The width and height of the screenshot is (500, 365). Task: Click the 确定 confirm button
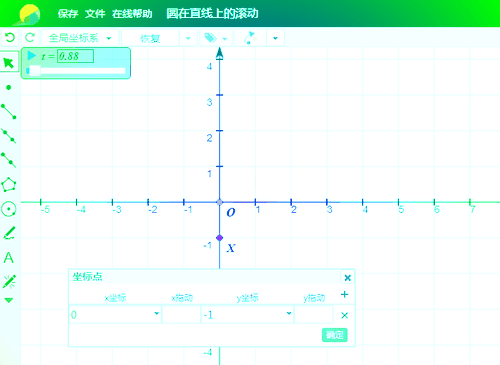point(335,335)
